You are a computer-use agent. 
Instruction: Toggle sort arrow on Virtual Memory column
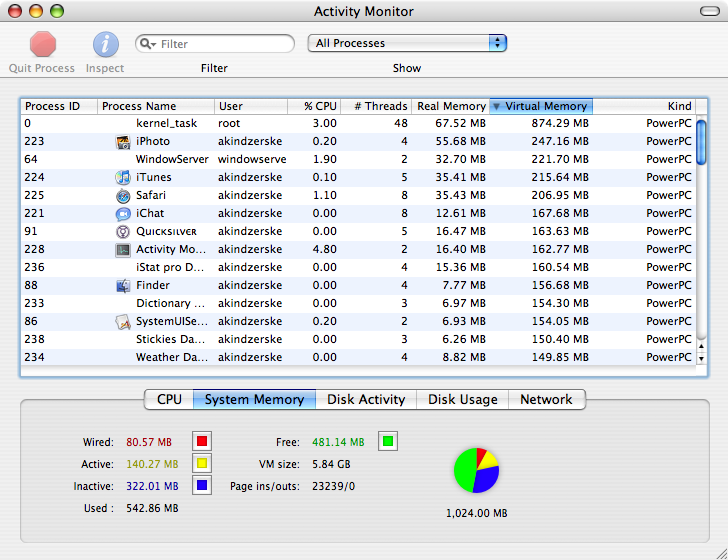coord(496,106)
